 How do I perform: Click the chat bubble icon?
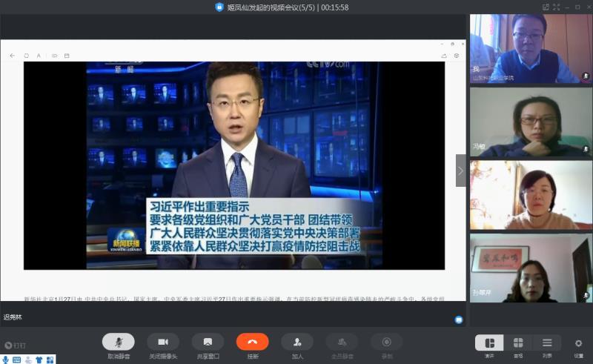click(459, 320)
